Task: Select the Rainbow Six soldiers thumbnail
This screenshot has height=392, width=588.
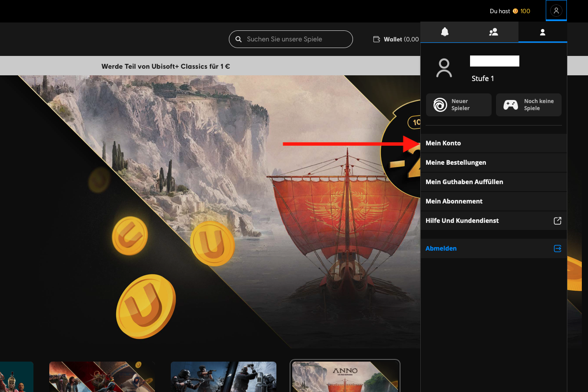Action: click(x=224, y=377)
